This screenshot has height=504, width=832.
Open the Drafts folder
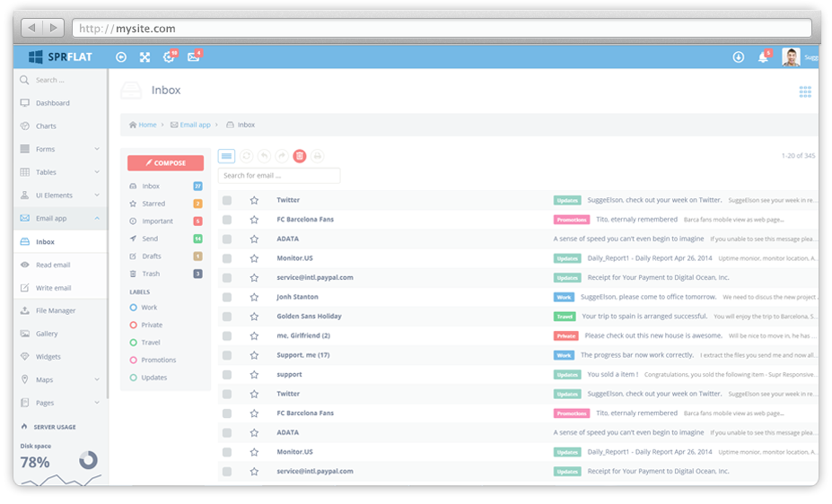(152, 256)
